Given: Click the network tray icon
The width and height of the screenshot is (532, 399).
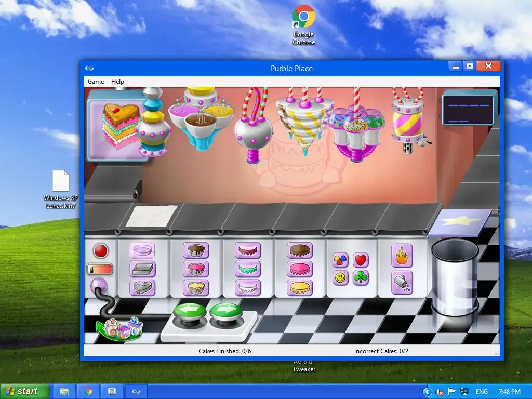Looking at the screenshot, I should click(x=464, y=392).
